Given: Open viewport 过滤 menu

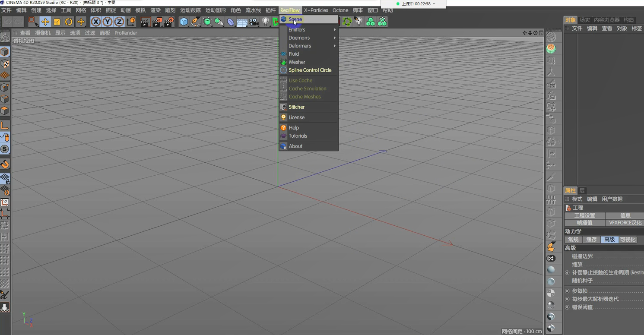Looking at the screenshot, I should (90, 33).
